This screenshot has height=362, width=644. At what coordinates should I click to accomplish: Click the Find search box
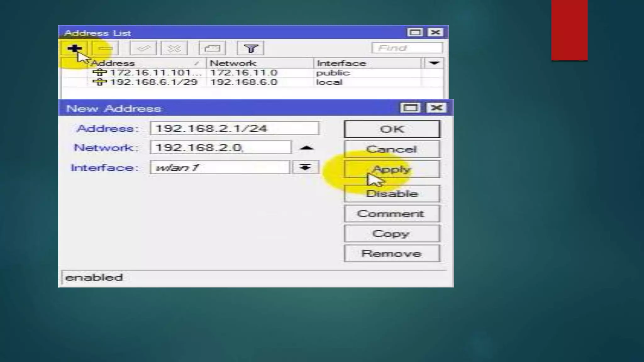(407, 48)
